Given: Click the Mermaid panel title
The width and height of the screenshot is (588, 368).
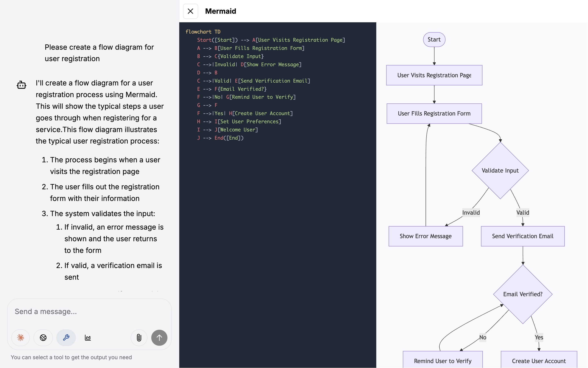Looking at the screenshot, I should (221, 11).
